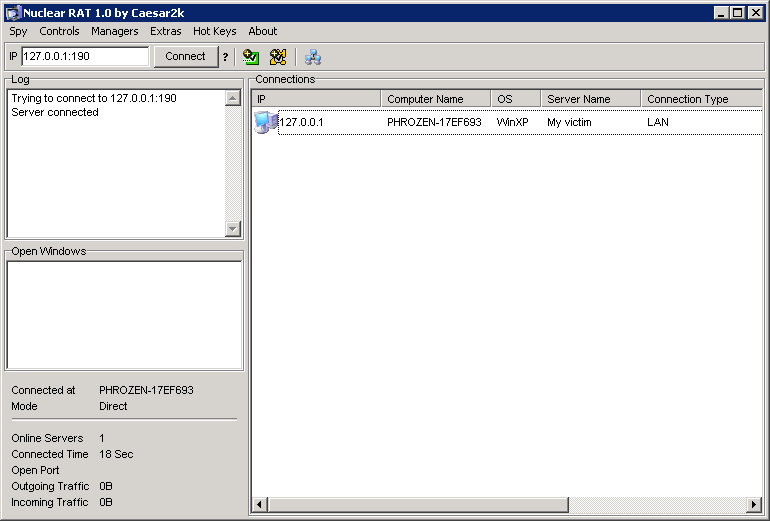
Task: Click the green checkmark toolbar icon
Action: click(251, 57)
